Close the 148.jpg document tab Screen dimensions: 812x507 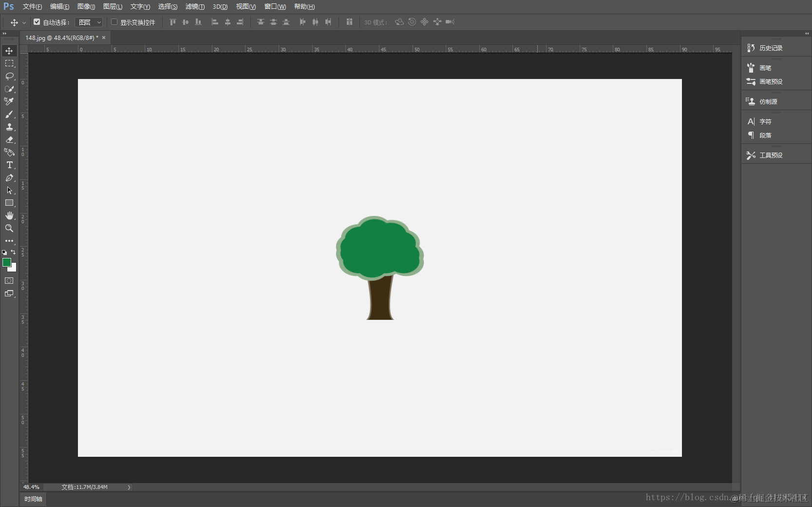click(104, 38)
